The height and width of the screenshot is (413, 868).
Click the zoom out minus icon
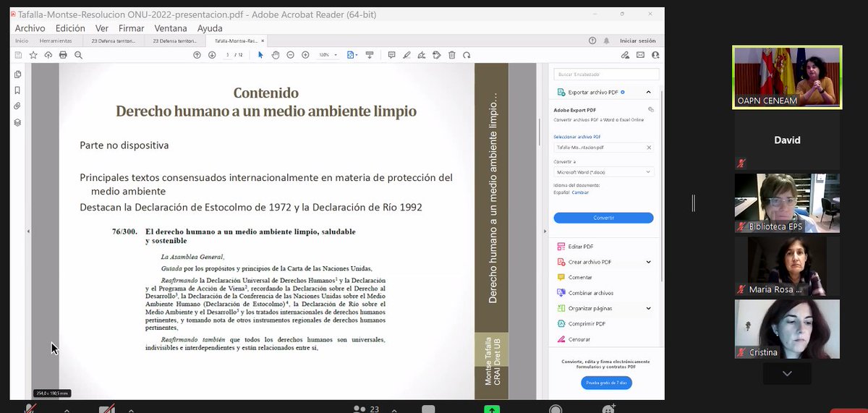(290, 55)
